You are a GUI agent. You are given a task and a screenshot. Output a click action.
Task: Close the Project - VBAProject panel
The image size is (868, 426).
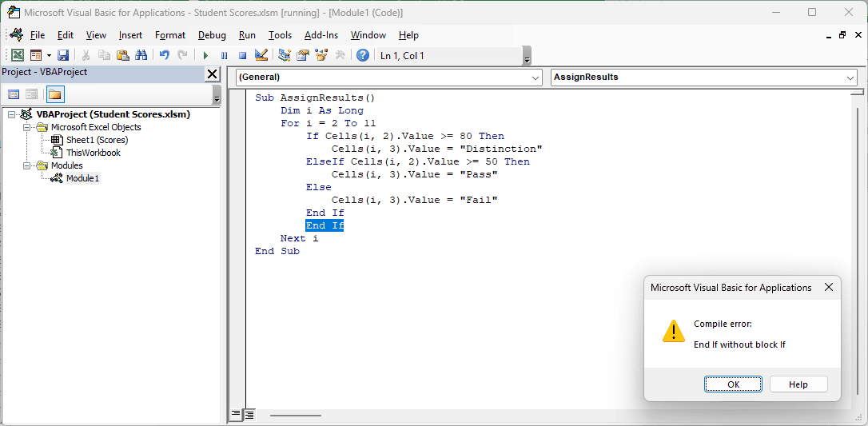point(212,74)
